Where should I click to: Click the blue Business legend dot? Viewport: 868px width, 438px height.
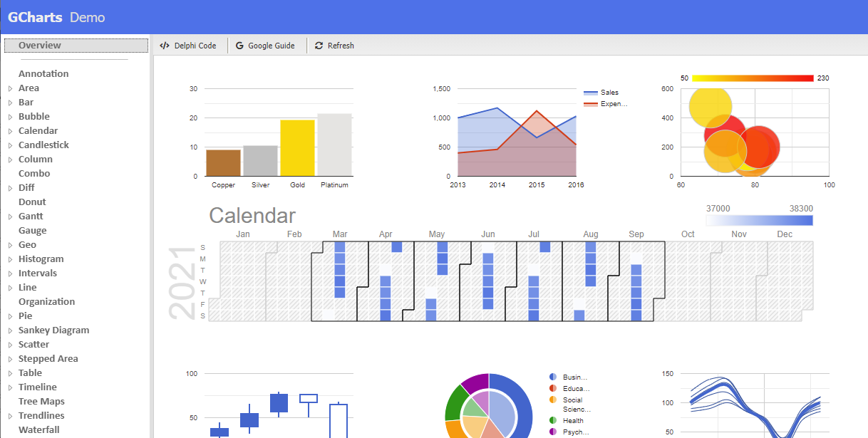click(x=553, y=377)
